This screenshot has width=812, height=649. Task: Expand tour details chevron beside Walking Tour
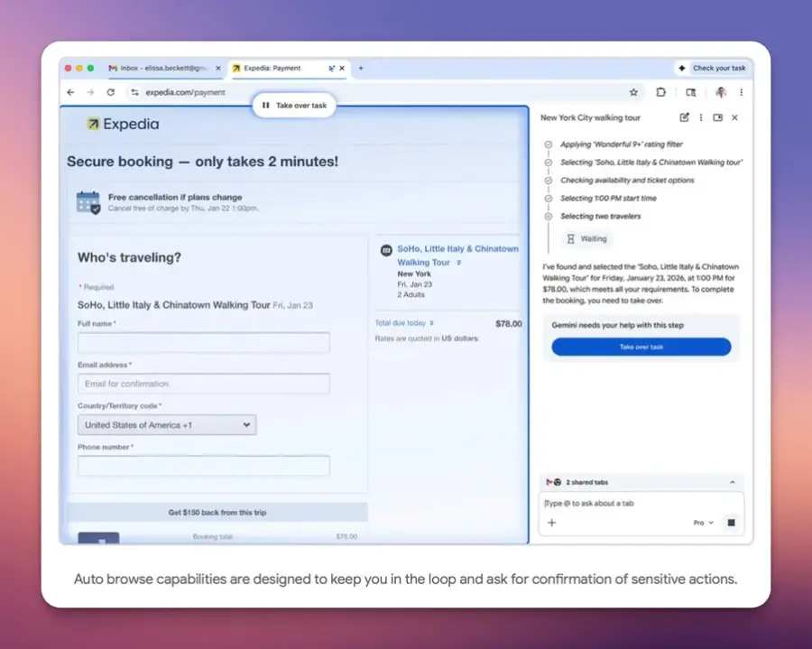[x=458, y=264]
